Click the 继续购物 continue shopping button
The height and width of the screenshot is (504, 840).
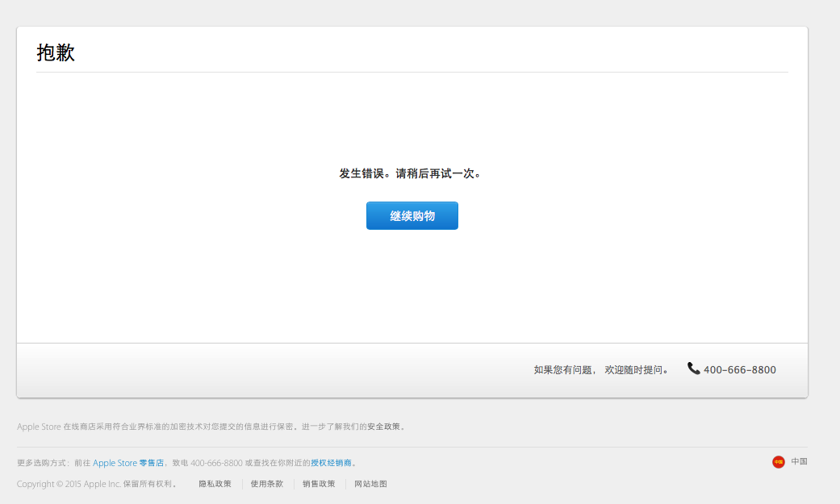pos(412,216)
